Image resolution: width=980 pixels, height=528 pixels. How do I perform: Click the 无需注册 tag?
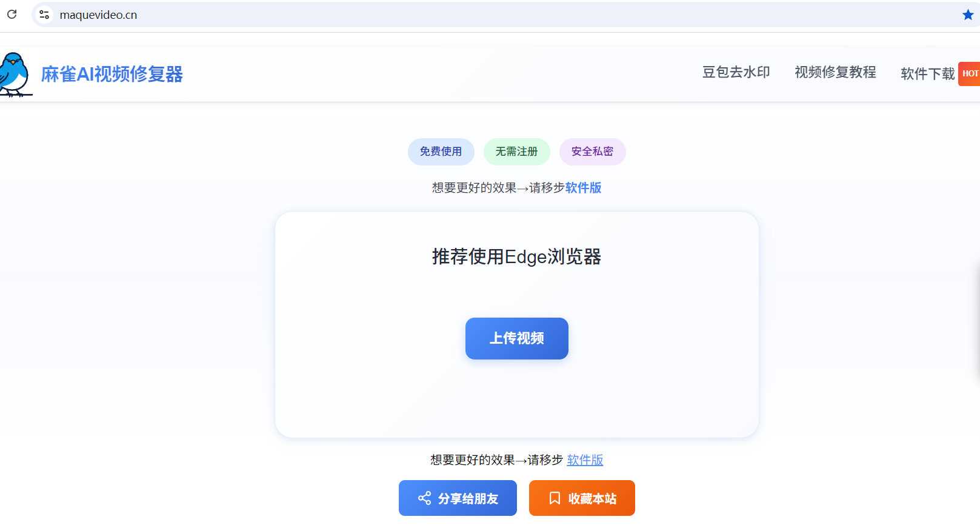pos(517,152)
